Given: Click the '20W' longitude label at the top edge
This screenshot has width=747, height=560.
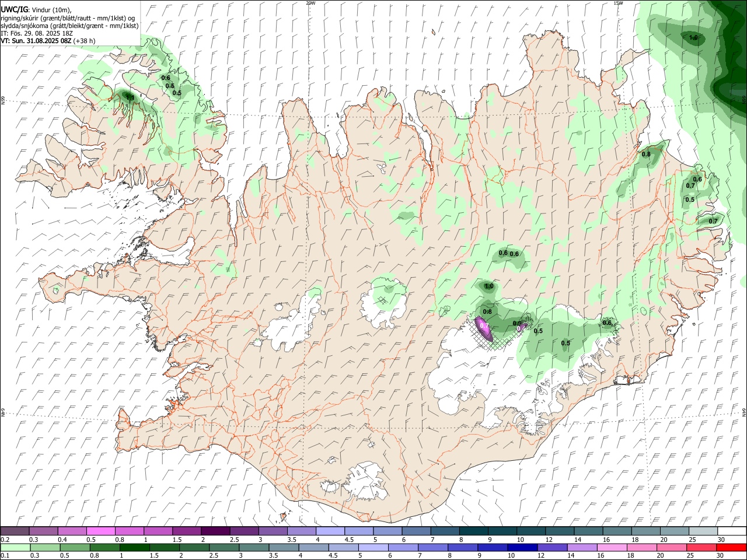Looking at the screenshot, I should (x=310, y=3).
